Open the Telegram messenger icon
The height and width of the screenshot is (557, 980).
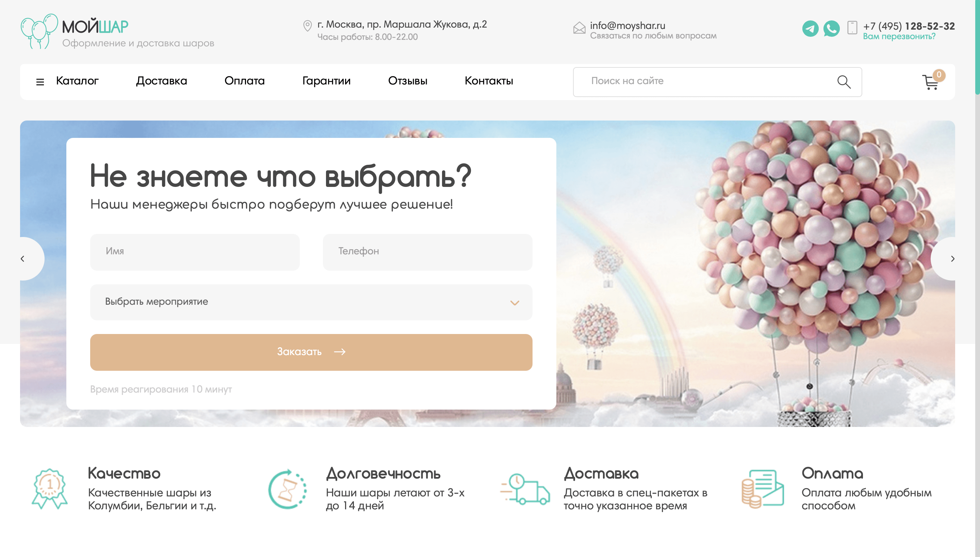click(810, 29)
